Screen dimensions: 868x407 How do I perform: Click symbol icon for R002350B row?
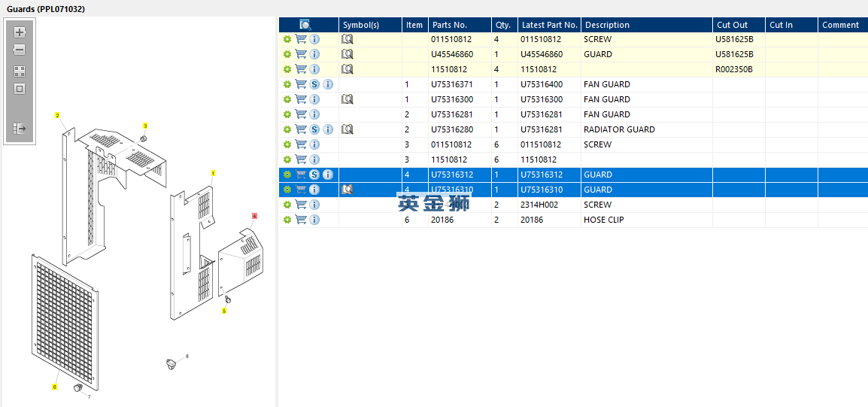347,69
